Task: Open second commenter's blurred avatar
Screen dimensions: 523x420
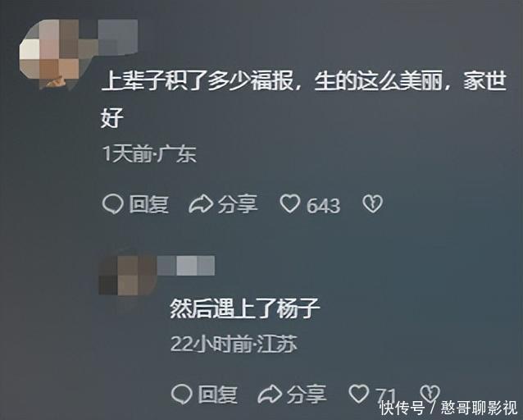Action: point(128,275)
